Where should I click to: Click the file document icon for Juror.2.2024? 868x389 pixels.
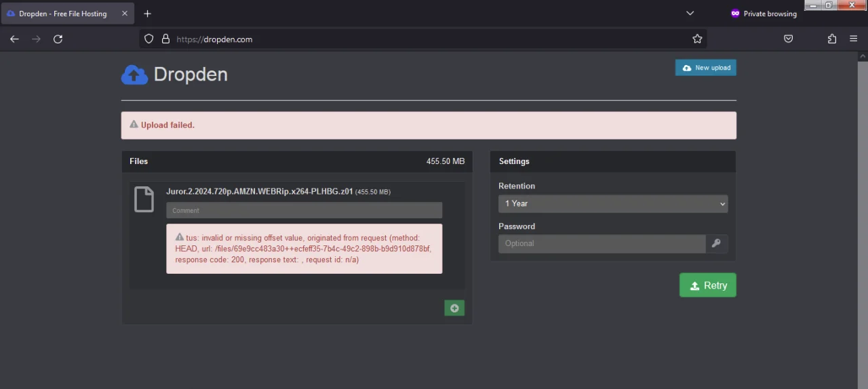click(144, 199)
